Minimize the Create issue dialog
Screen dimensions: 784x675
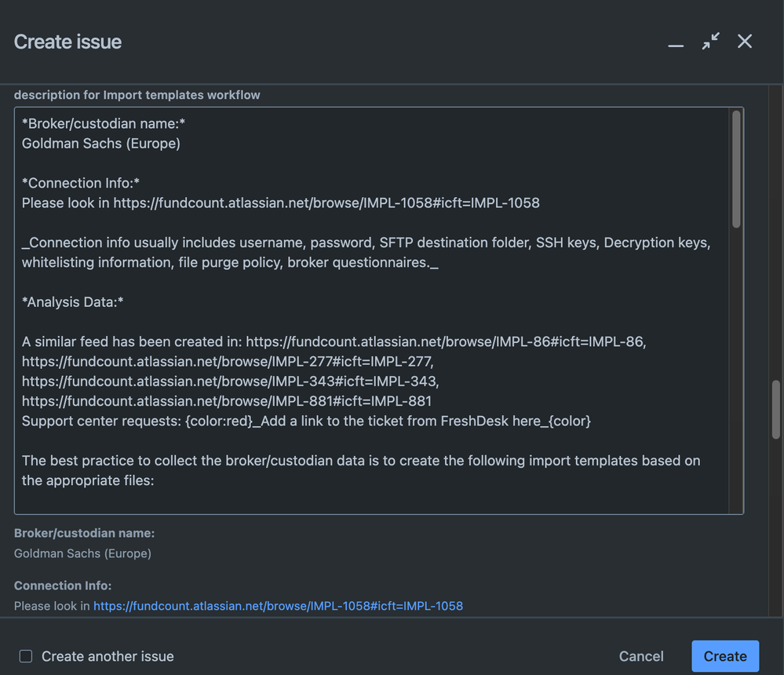676,43
